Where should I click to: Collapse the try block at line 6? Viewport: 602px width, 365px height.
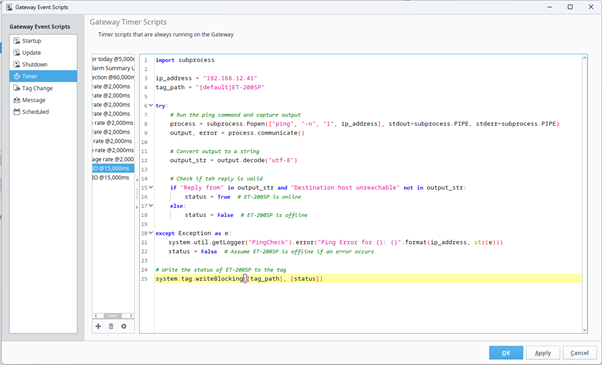point(151,105)
